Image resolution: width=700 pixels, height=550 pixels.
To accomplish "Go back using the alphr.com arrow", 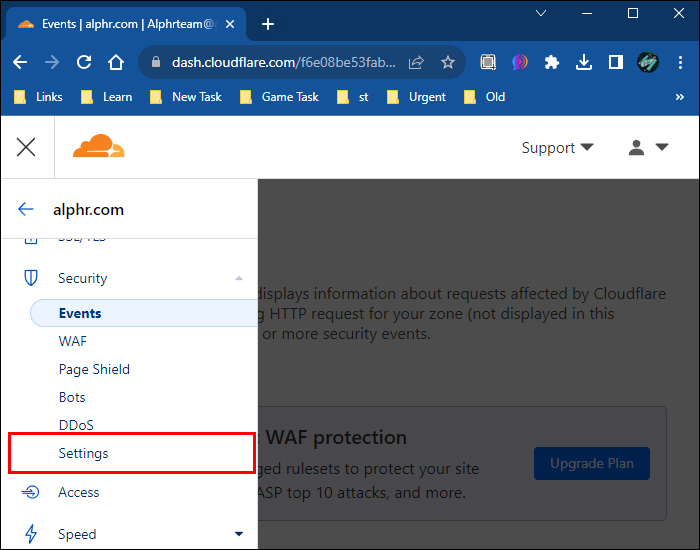I will 26,210.
